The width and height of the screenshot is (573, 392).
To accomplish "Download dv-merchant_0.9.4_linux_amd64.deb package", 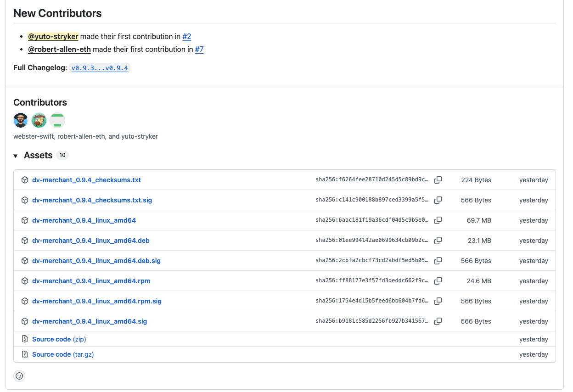I will pyautogui.click(x=91, y=241).
